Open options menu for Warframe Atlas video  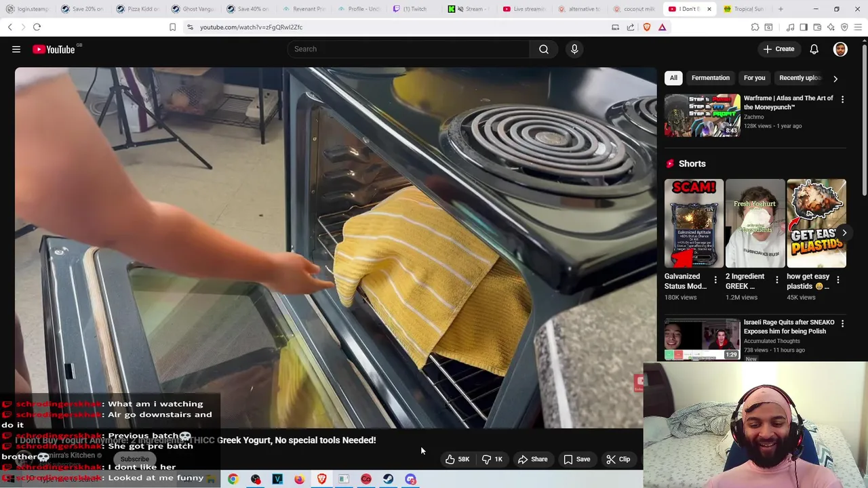click(842, 100)
